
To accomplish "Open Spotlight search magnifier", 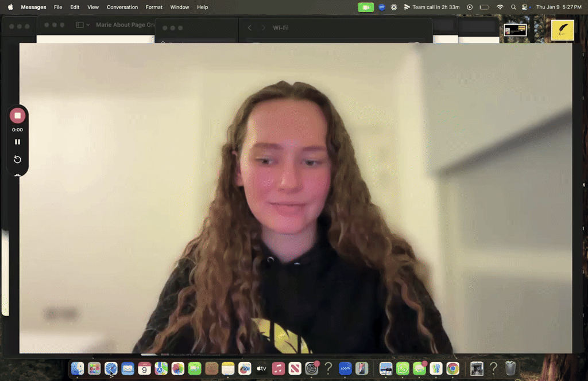I will pyautogui.click(x=513, y=7).
